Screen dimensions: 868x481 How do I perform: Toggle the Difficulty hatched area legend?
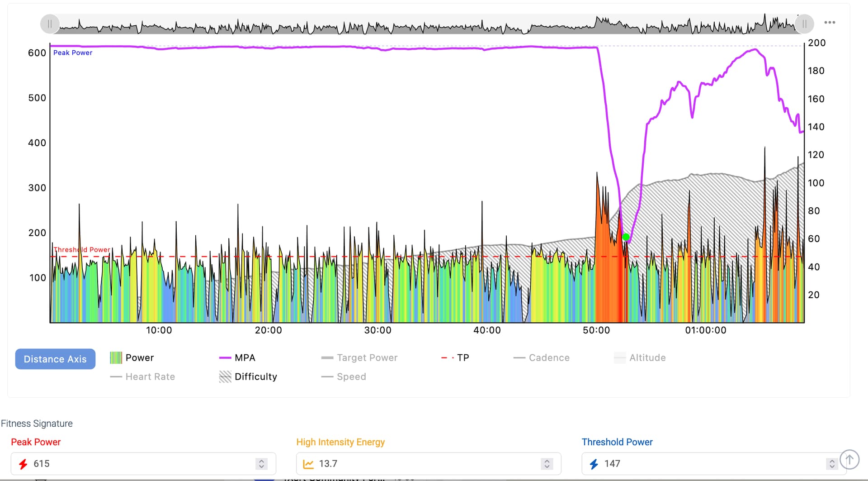pyautogui.click(x=248, y=377)
